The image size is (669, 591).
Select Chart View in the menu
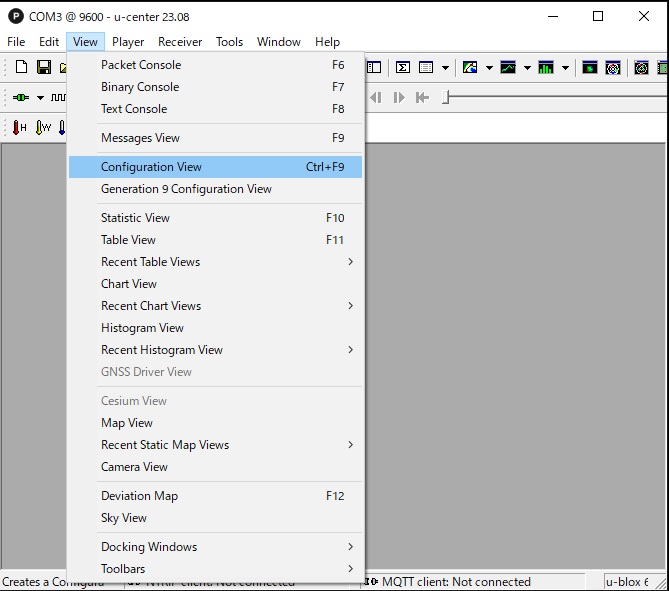click(215, 284)
